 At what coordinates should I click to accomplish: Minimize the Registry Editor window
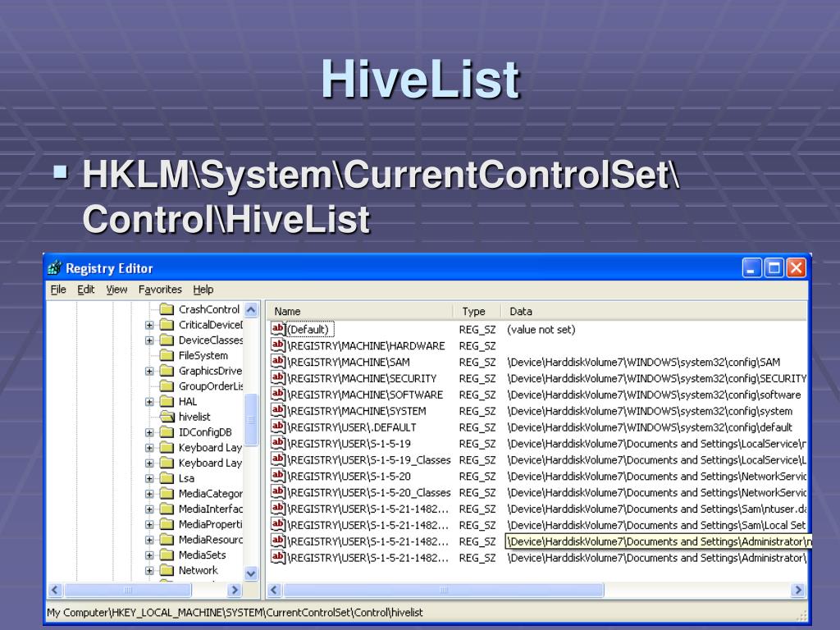pos(751,267)
